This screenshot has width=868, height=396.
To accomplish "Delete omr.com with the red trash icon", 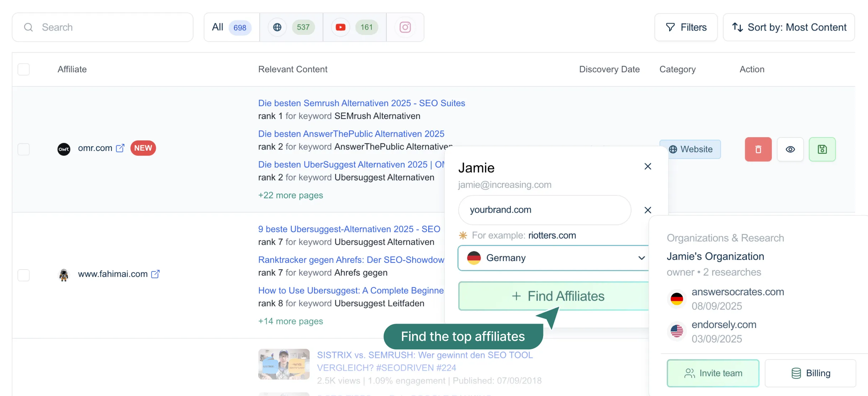I will point(758,149).
